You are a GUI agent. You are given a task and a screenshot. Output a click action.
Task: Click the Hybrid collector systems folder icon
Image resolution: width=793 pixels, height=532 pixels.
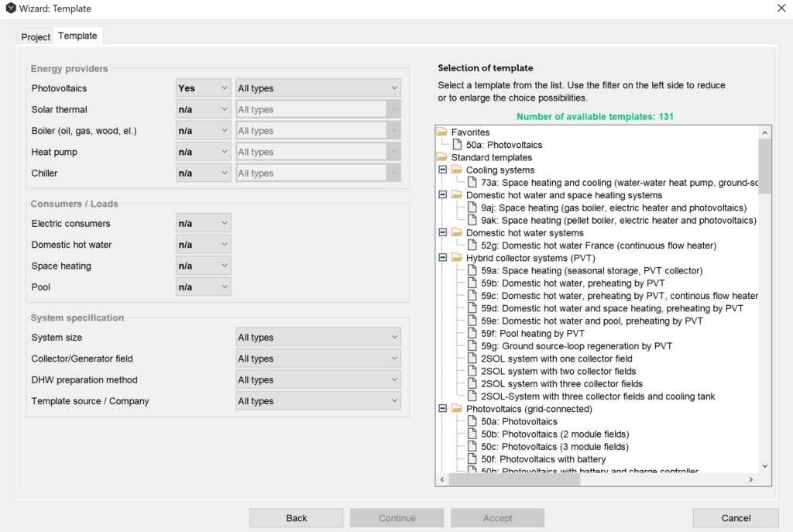coord(457,258)
